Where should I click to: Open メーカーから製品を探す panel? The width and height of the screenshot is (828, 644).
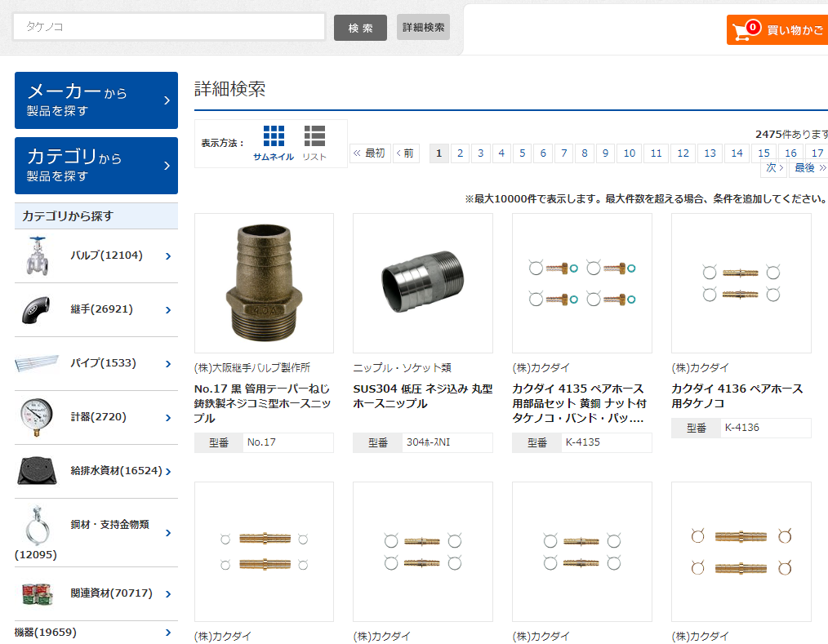tap(96, 100)
